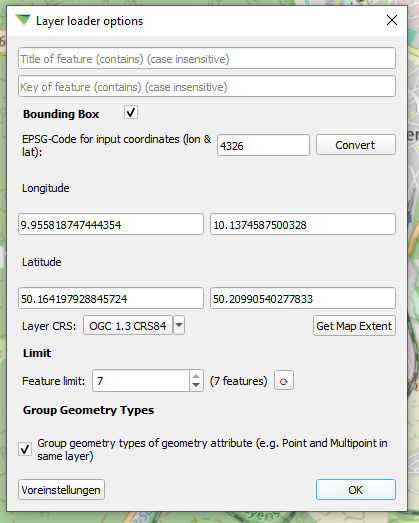This screenshot has height=523, width=419.
Task: Click the Get Map Extent button
Action: point(354,326)
